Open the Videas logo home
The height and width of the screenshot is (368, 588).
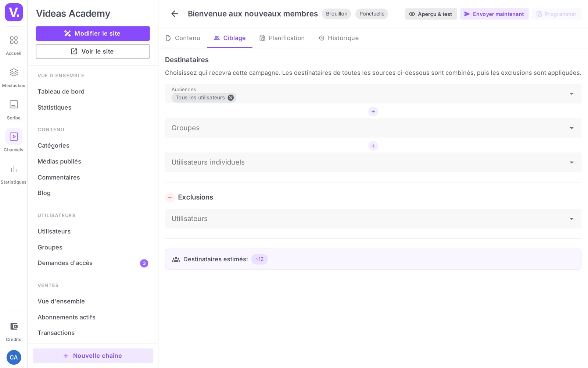point(14,12)
